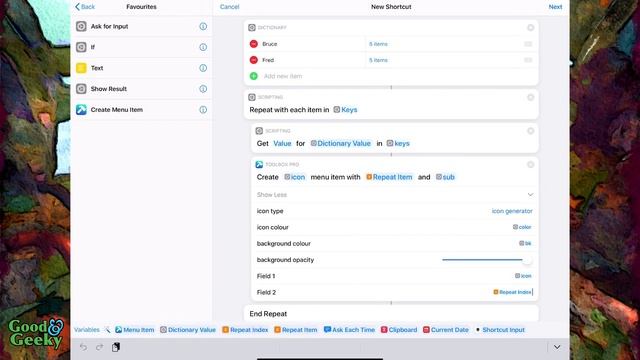Select the Keys variable in Repeat
The height and width of the screenshot is (360, 640).
(345, 110)
